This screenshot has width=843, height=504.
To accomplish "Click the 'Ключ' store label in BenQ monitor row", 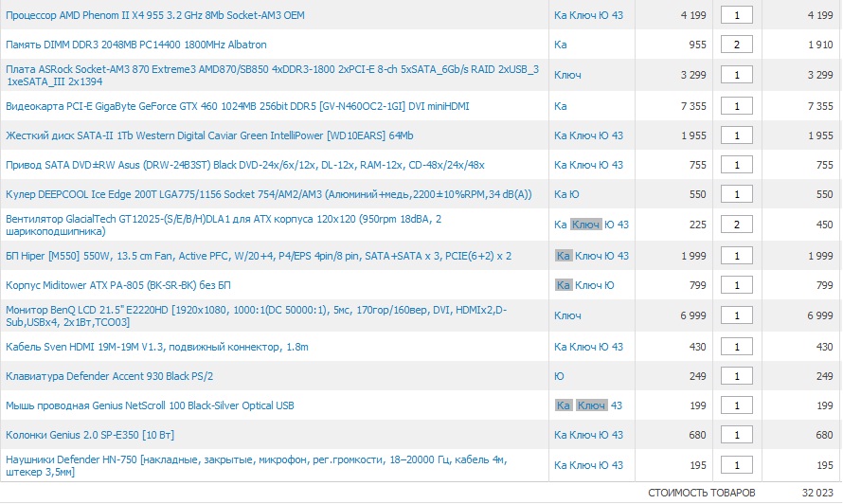I will (x=567, y=315).
